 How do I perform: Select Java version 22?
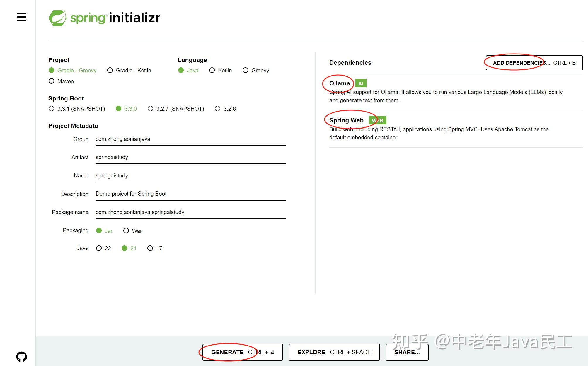[99, 248]
